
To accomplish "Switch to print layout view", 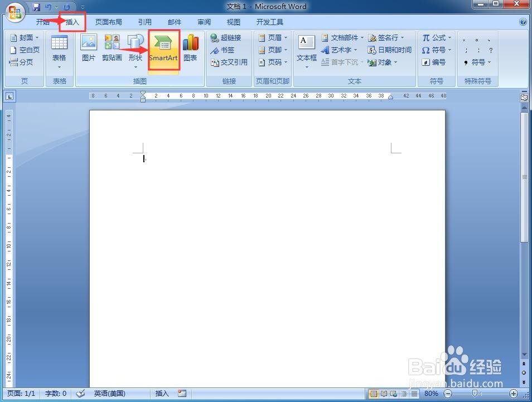I will tap(374, 394).
